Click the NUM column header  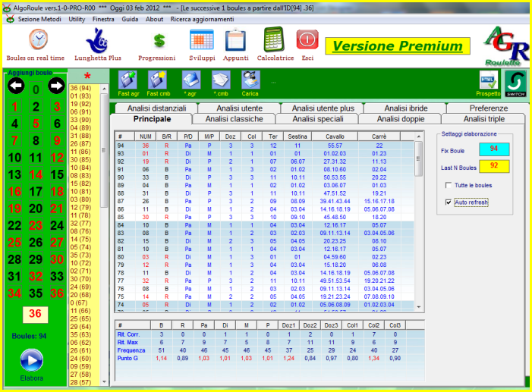(x=145, y=136)
